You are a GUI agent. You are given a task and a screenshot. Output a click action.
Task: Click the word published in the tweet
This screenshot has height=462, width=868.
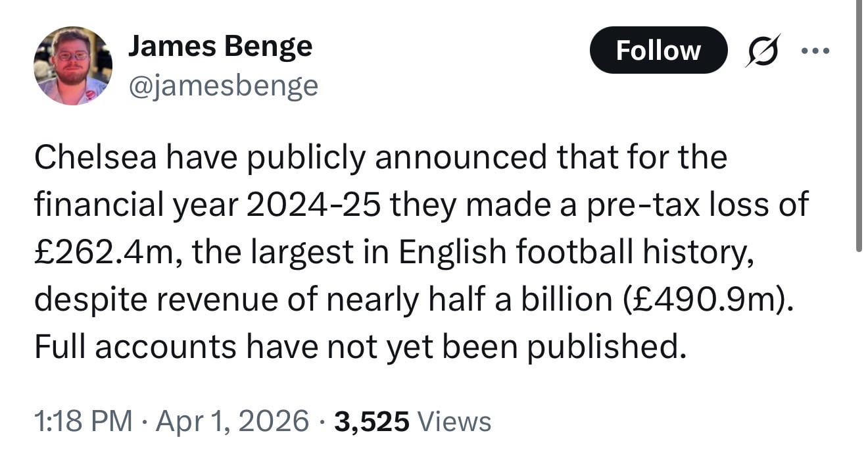point(608,347)
